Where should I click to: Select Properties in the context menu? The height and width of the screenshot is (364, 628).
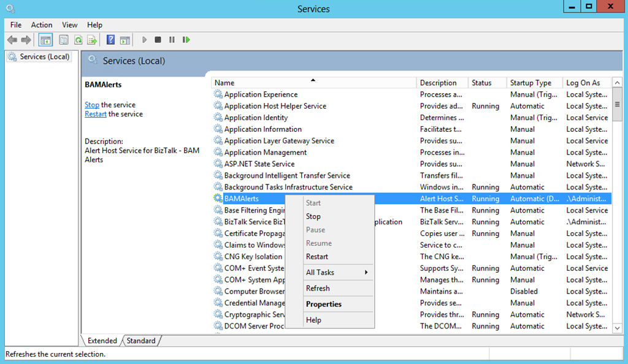pyautogui.click(x=324, y=304)
